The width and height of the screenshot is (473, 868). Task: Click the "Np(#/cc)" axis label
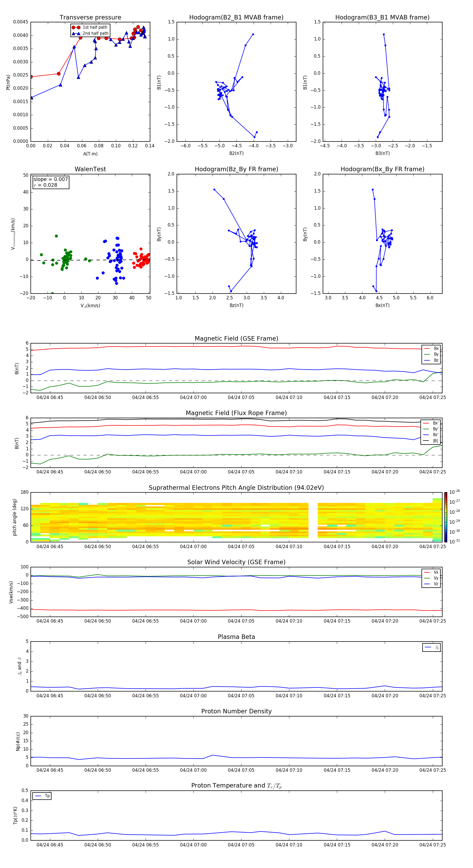18,741
